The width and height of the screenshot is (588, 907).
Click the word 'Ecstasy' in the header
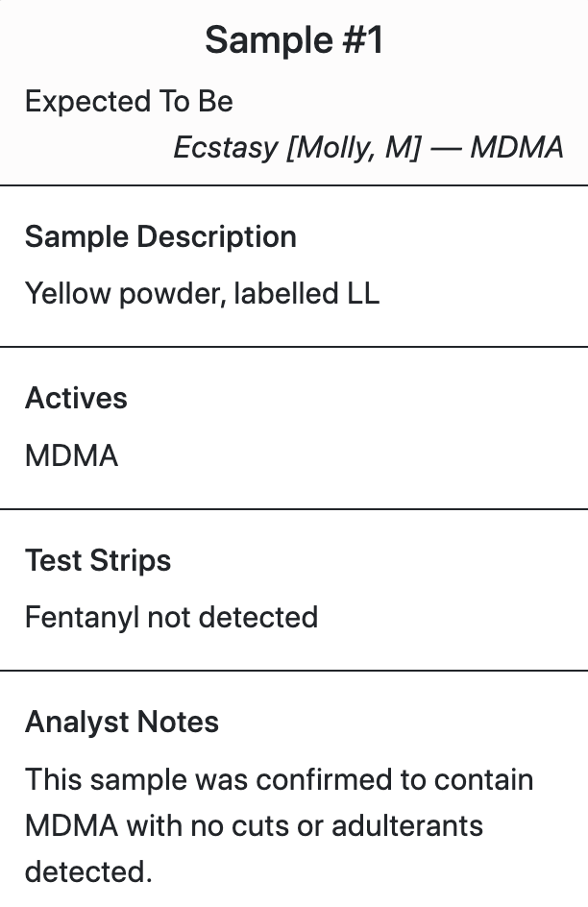pos(226,148)
